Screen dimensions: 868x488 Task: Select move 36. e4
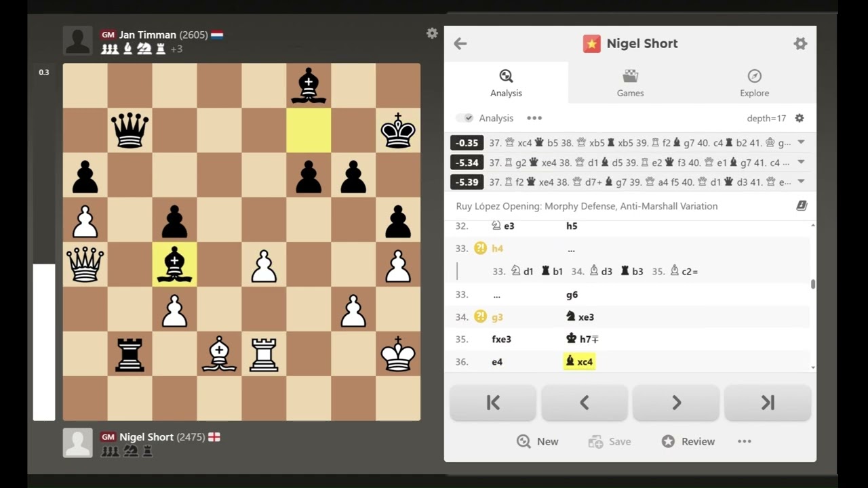pyautogui.click(x=497, y=362)
